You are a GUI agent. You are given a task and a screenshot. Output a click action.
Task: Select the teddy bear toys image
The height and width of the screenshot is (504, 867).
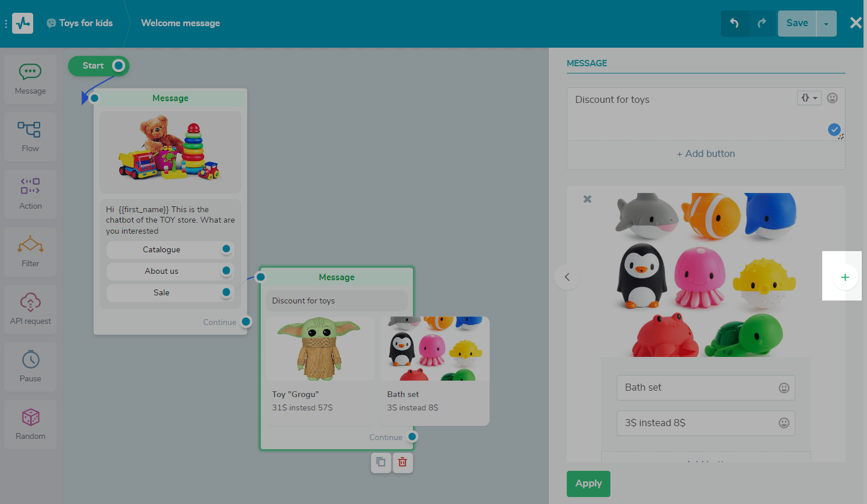pyautogui.click(x=170, y=152)
